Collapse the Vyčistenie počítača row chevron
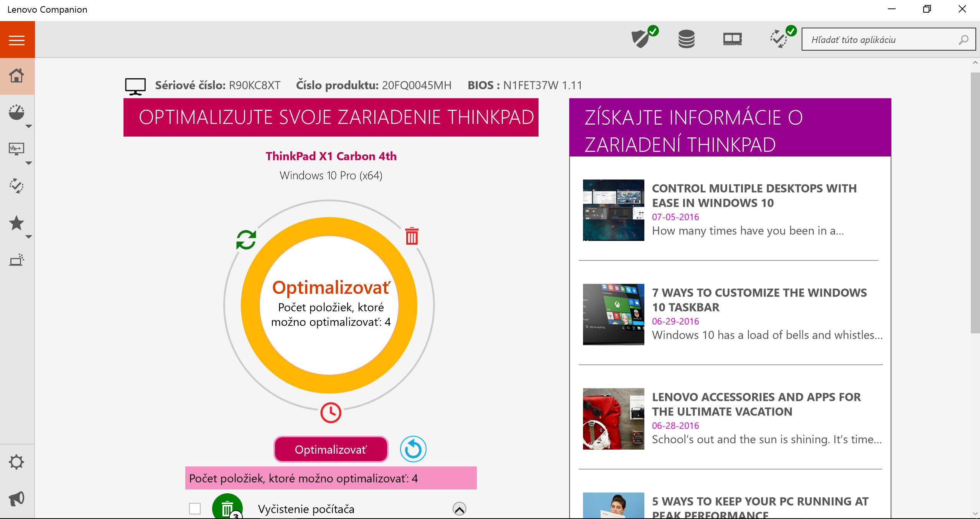The image size is (980, 519). (459, 509)
